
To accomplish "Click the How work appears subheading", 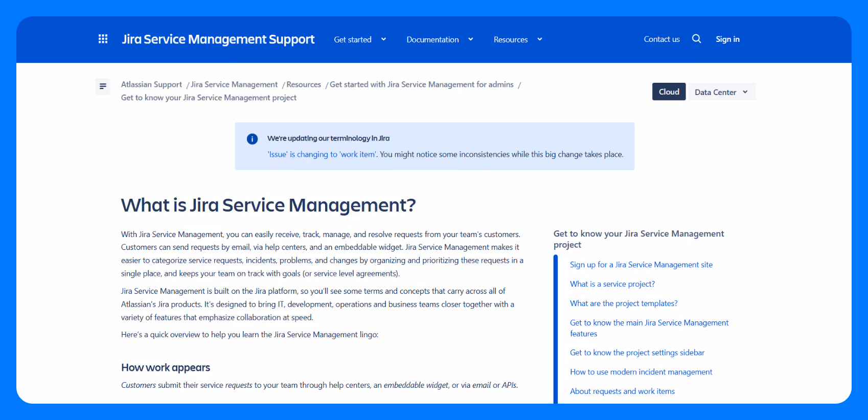I will click(166, 368).
